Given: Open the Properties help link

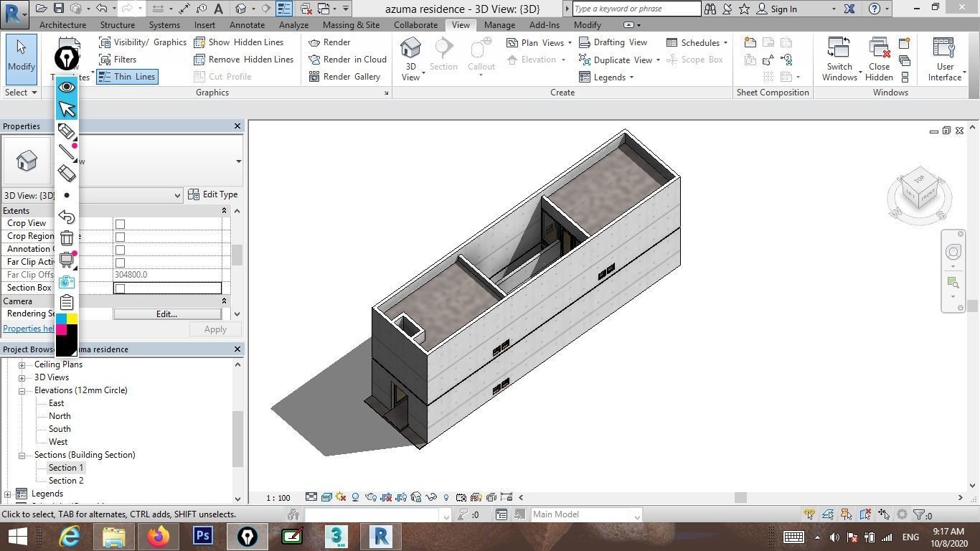Looking at the screenshot, I should [27, 329].
